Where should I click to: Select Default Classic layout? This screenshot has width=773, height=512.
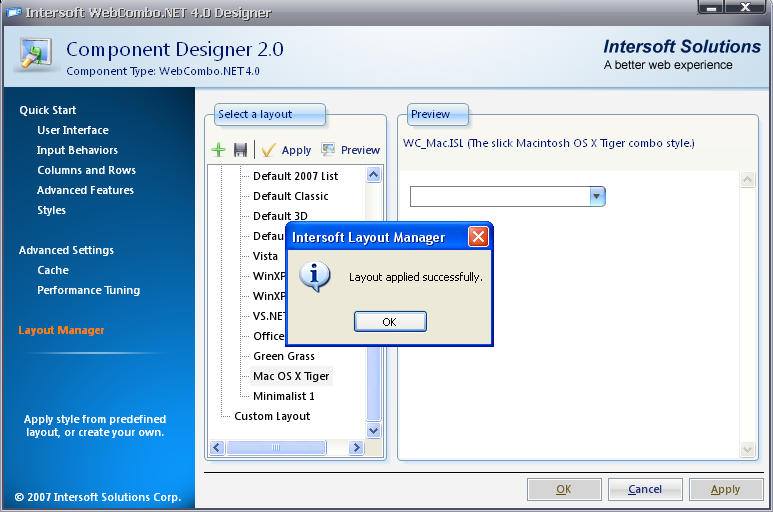point(290,196)
